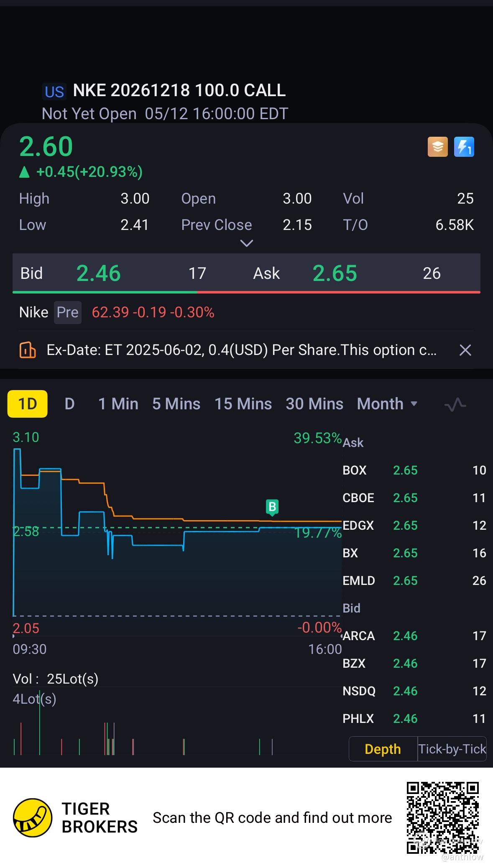Tap the 2.05 chart bottom price label
The width and height of the screenshot is (493, 868).
(26, 628)
